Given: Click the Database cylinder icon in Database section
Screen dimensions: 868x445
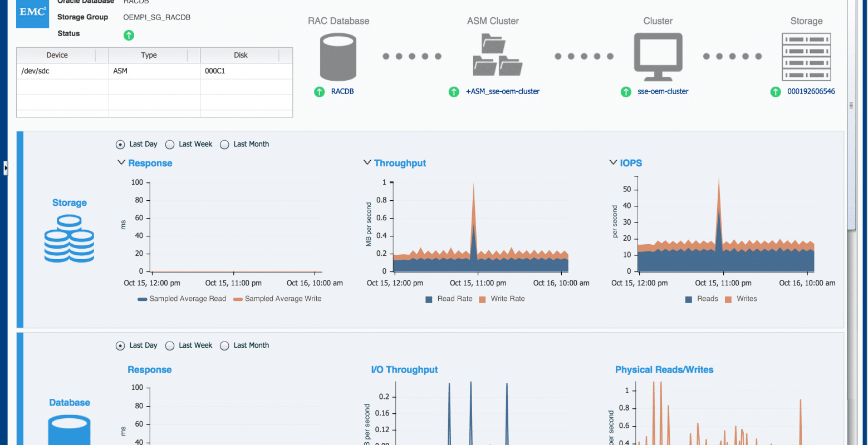Looking at the screenshot, I should 70,431.
